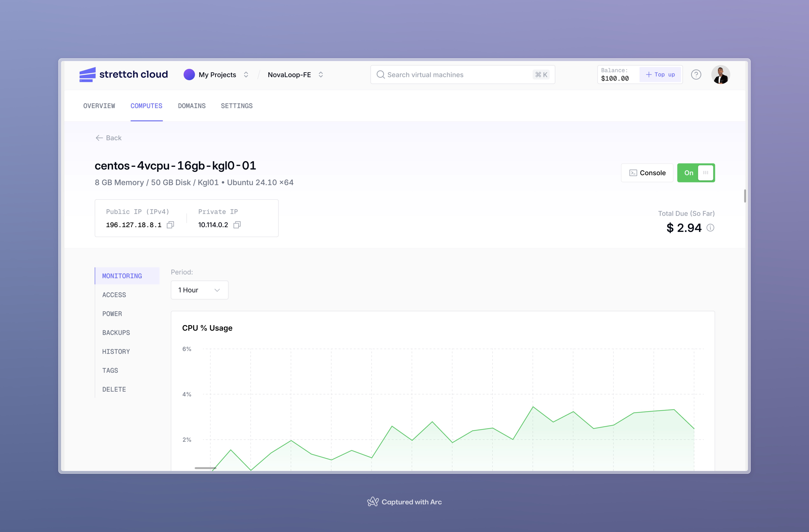Select Backups in the side menu

pos(116,333)
